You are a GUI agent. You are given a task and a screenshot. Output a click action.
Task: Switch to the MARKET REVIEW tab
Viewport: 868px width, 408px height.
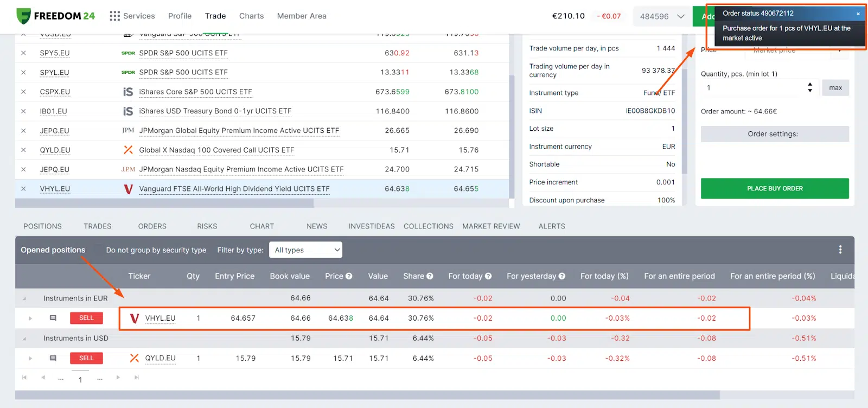click(x=491, y=226)
